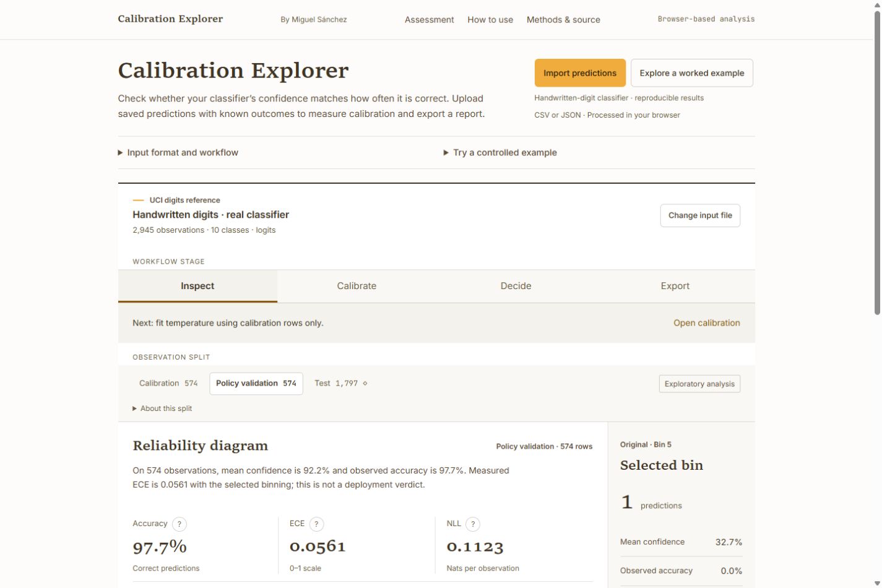
Task: Click Explore a worked example
Action: click(692, 73)
